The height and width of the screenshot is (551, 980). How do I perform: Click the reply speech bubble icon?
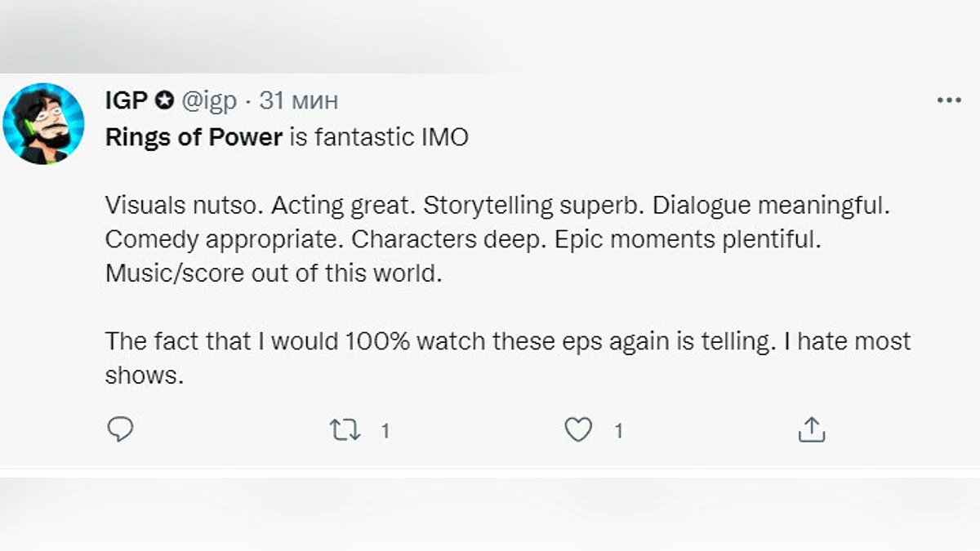pyautogui.click(x=120, y=429)
